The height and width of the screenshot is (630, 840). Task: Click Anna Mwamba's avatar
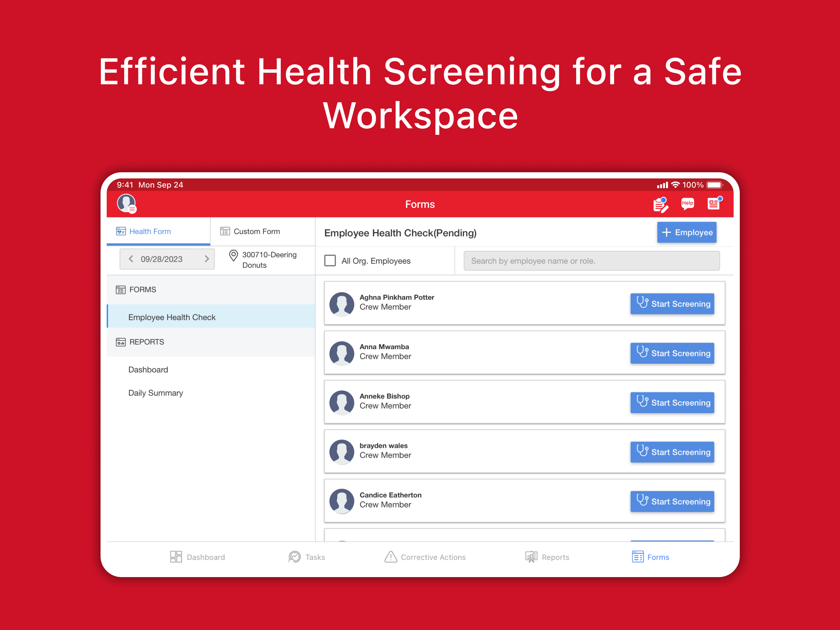click(x=342, y=353)
